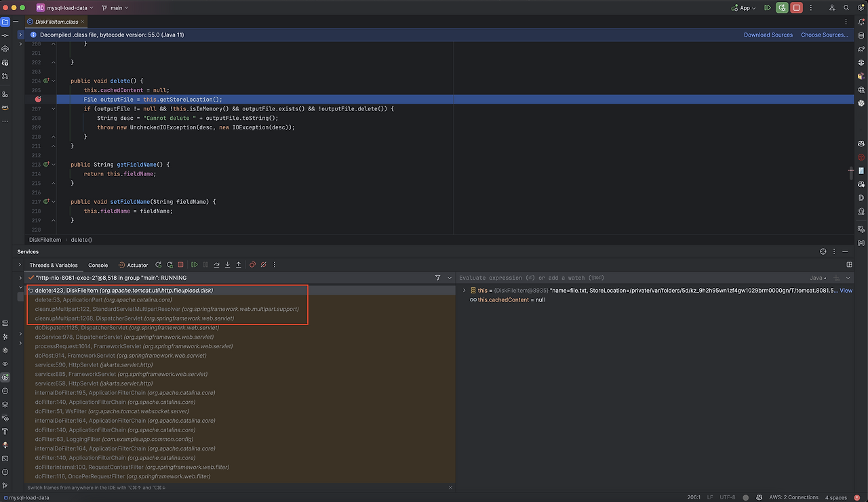The width and height of the screenshot is (868, 502).
Task: Click the Step Over debugger icon
Action: coord(217,265)
